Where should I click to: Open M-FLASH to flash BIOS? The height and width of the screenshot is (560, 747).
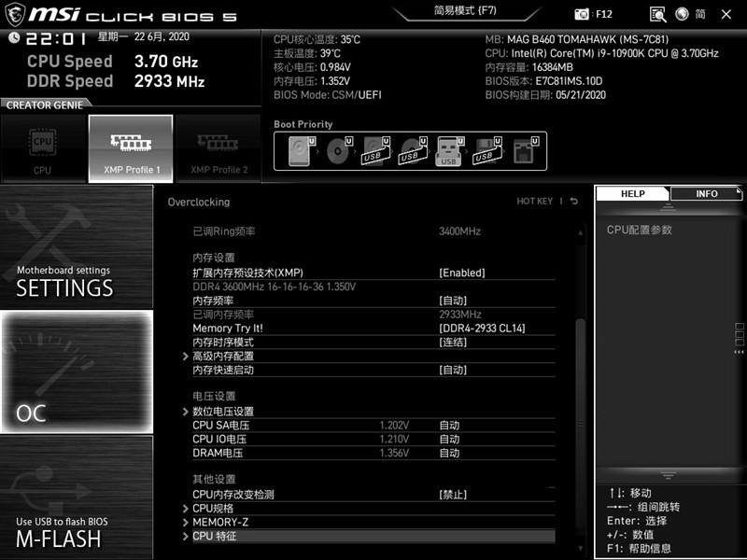(77, 497)
